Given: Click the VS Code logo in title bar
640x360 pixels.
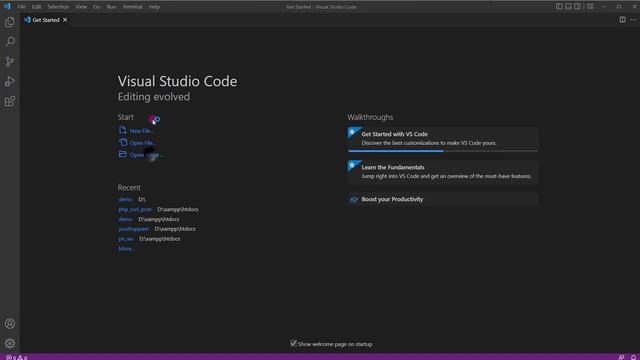Looking at the screenshot, I should pyautogui.click(x=7, y=7).
